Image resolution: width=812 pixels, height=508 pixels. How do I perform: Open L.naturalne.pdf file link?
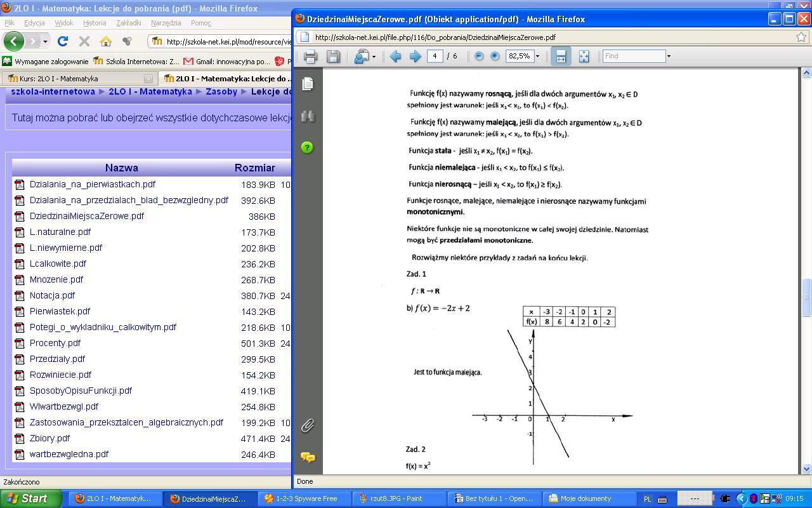[60, 232]
